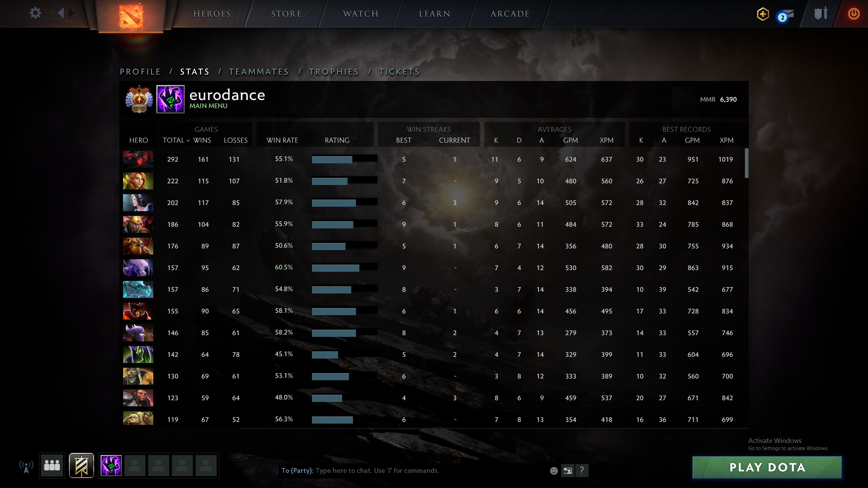
Task: Click the Dota 2 home logo
Action: coord(131,16)
